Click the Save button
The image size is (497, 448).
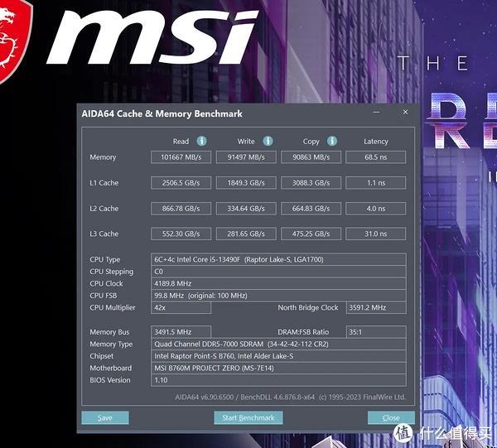105,417
